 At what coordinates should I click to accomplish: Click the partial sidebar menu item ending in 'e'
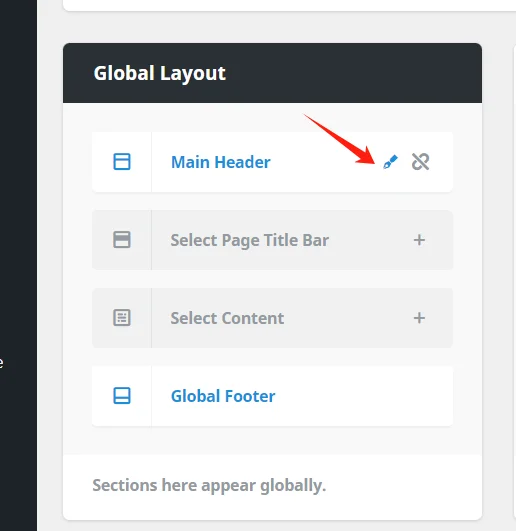pyautogui.click(x=1, y=363)
